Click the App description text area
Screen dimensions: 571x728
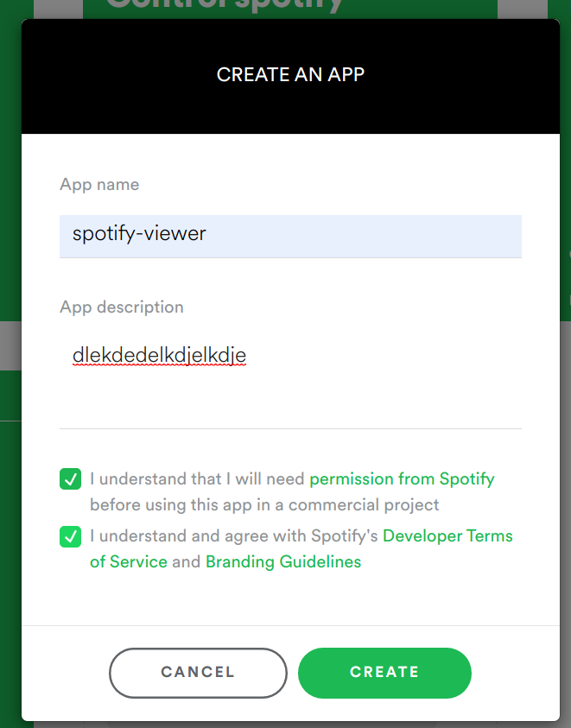pos(290,382)
